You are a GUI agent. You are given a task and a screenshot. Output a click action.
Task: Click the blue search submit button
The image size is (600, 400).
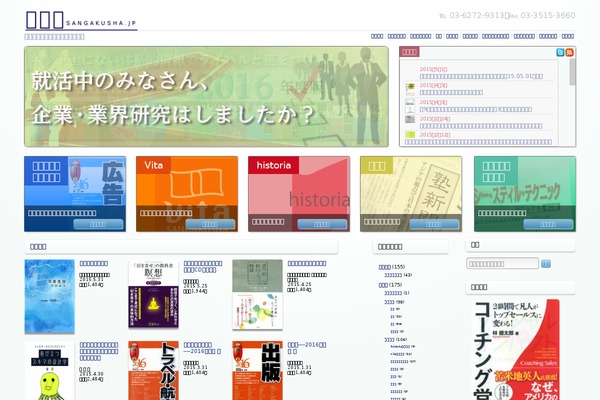546,264
